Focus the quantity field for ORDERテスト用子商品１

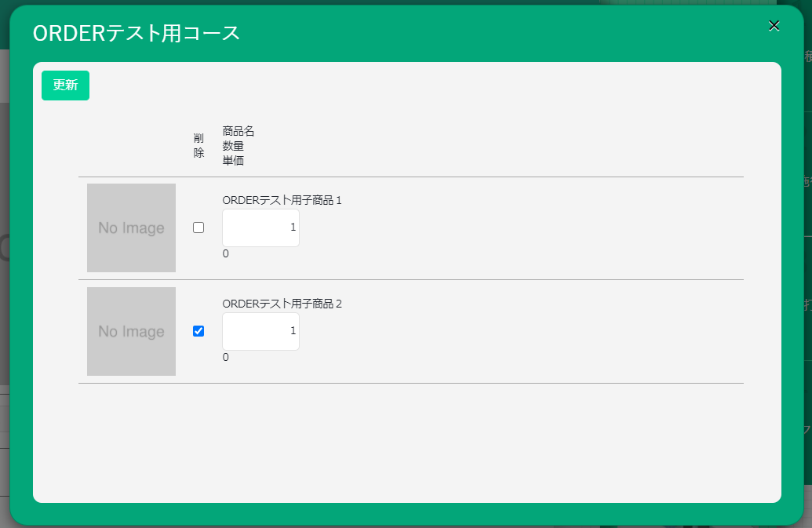click(x=260, y=228)
